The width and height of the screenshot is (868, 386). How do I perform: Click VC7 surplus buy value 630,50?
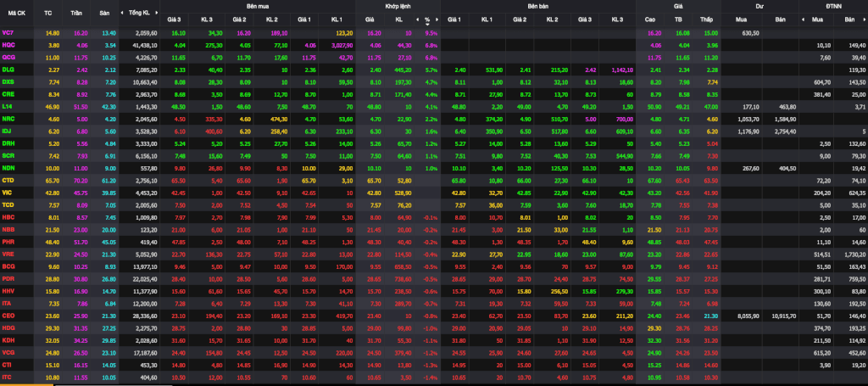click(x=750, y=33)
